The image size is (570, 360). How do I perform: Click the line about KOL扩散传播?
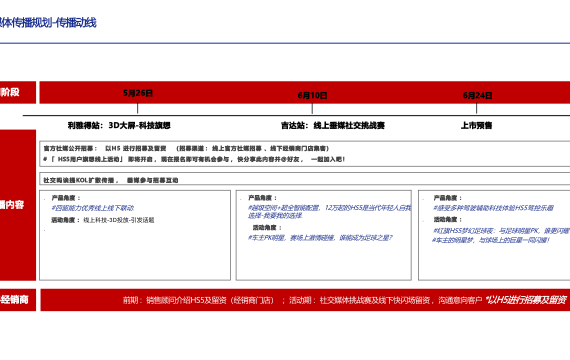click(x=111, y=180)
